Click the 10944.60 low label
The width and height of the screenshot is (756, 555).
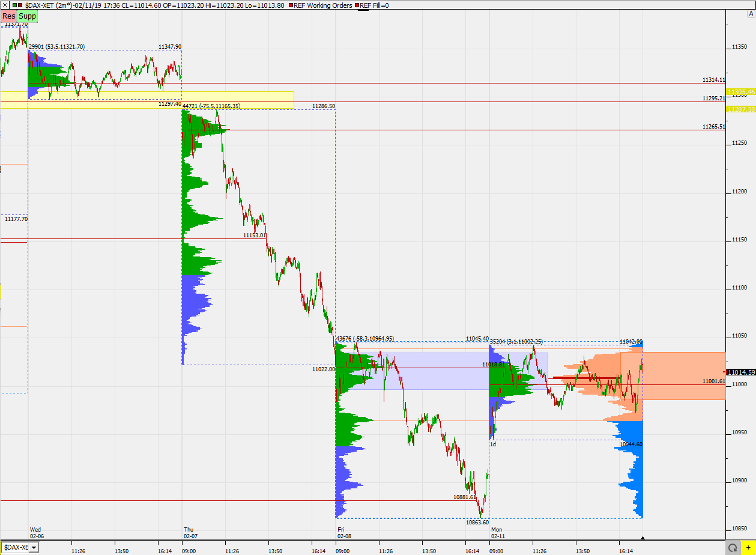[631, 444]
